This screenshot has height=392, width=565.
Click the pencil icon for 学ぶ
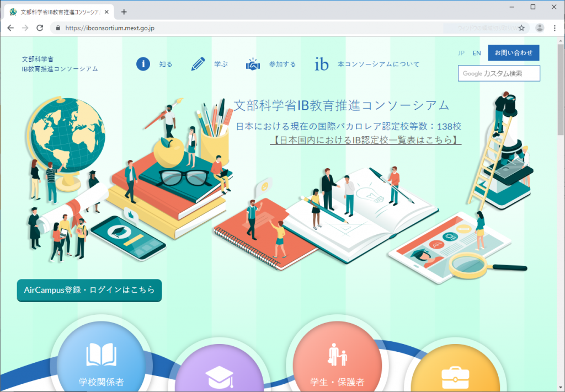(198, 64)
